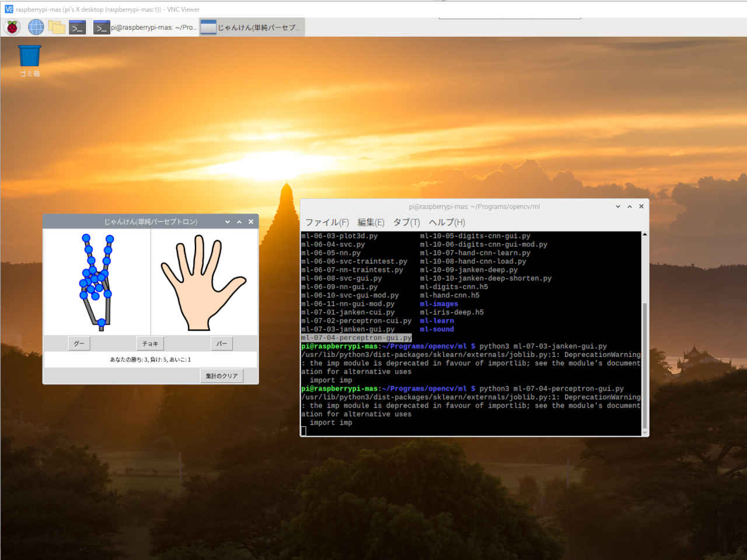This screenshot has height=560, width=747.
Task: Click the チョキ button
Action: pos(150,344)
